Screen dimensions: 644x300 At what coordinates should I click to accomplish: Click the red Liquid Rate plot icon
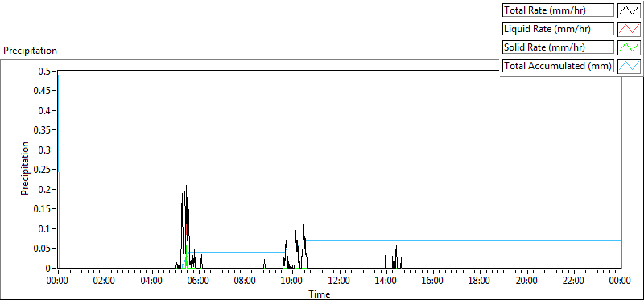click(x=630, y=29)
